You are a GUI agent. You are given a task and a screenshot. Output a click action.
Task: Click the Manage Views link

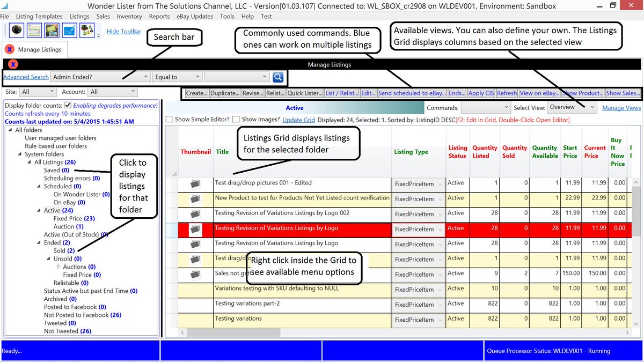coord(621,108)
